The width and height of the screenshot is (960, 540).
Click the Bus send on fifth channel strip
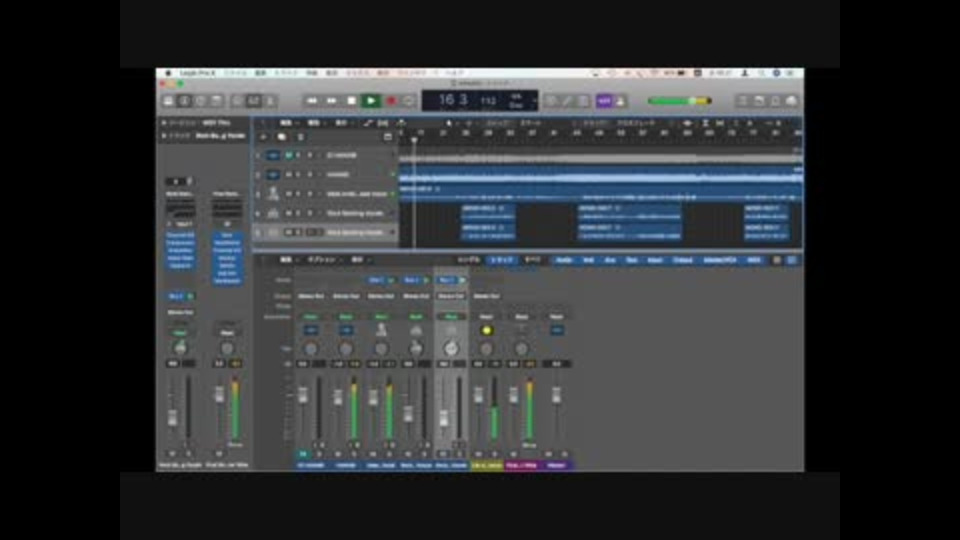[x=451, y=280]
